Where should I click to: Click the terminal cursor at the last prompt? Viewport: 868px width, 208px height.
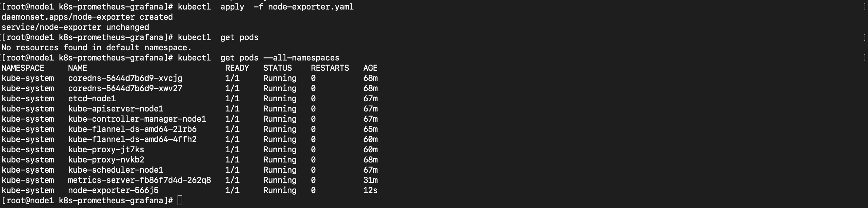point(180,201)
